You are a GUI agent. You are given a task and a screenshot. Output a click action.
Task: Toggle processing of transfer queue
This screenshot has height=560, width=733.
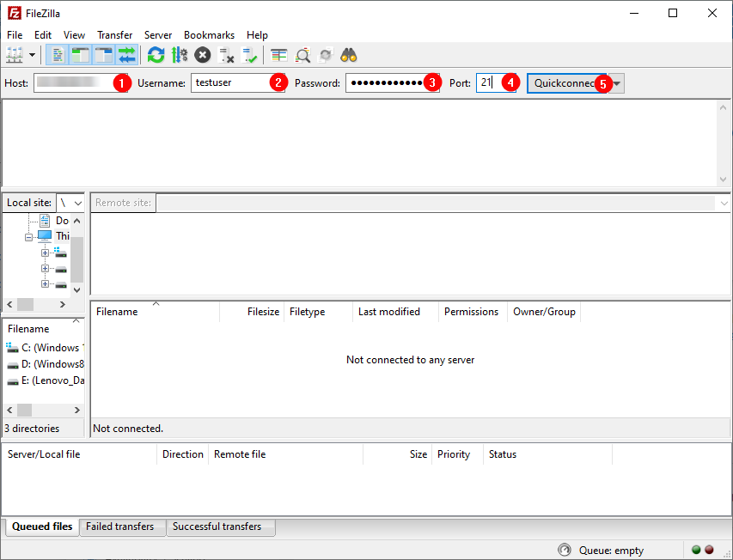(180, 55)
